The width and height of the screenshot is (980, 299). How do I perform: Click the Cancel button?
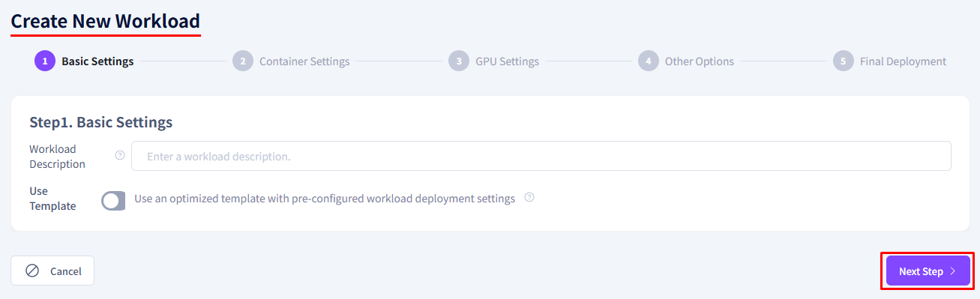[52, 271]
